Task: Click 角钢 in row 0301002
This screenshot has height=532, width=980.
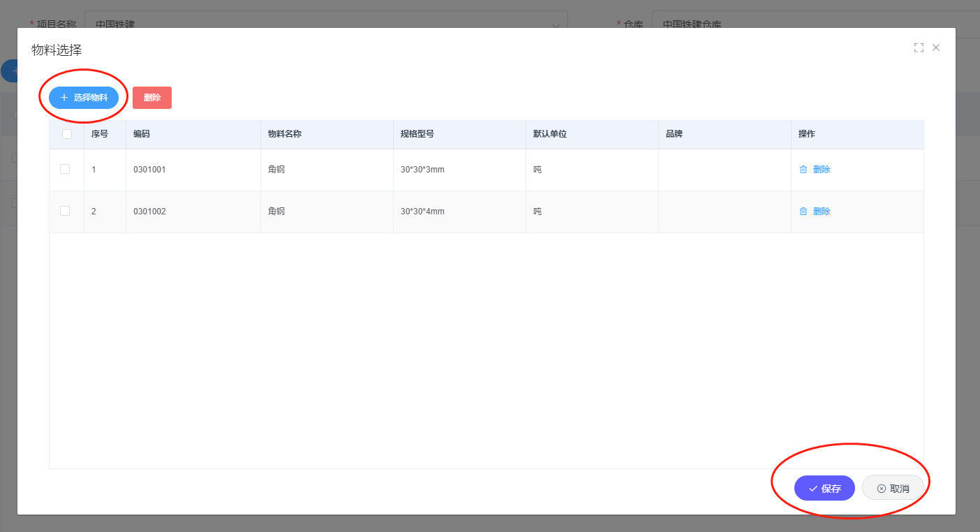Action: click(x=276, y=212)
